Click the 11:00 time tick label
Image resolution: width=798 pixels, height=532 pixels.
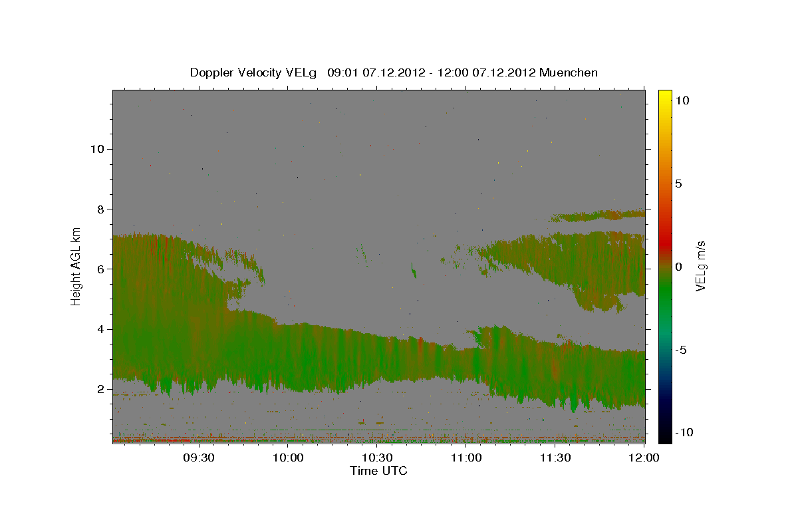pos(466,458)
